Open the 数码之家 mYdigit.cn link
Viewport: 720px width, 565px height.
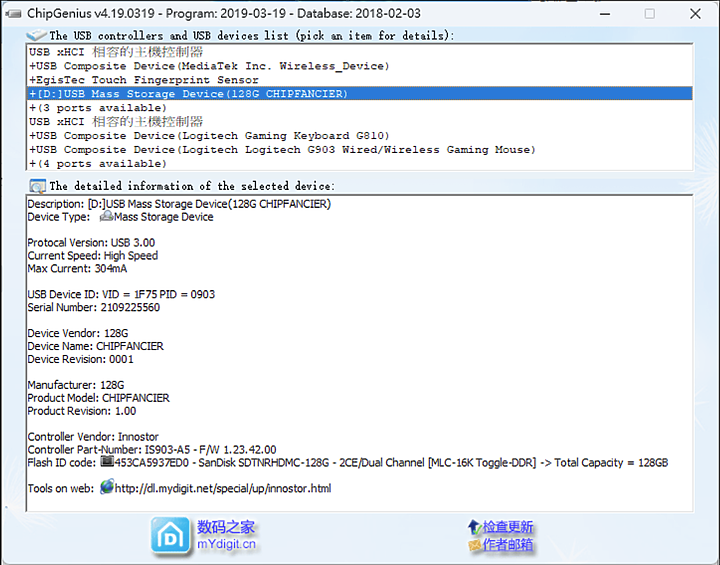pos(226,535)
